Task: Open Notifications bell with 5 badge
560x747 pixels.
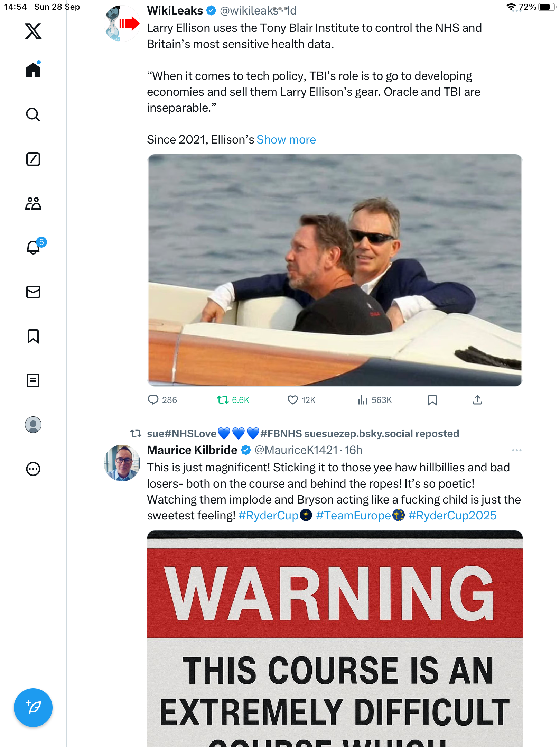Action: (34, 247)
